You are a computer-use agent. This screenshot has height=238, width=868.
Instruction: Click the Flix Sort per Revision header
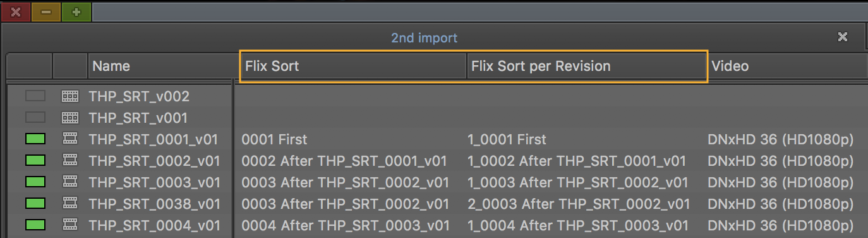coord(586,66)
